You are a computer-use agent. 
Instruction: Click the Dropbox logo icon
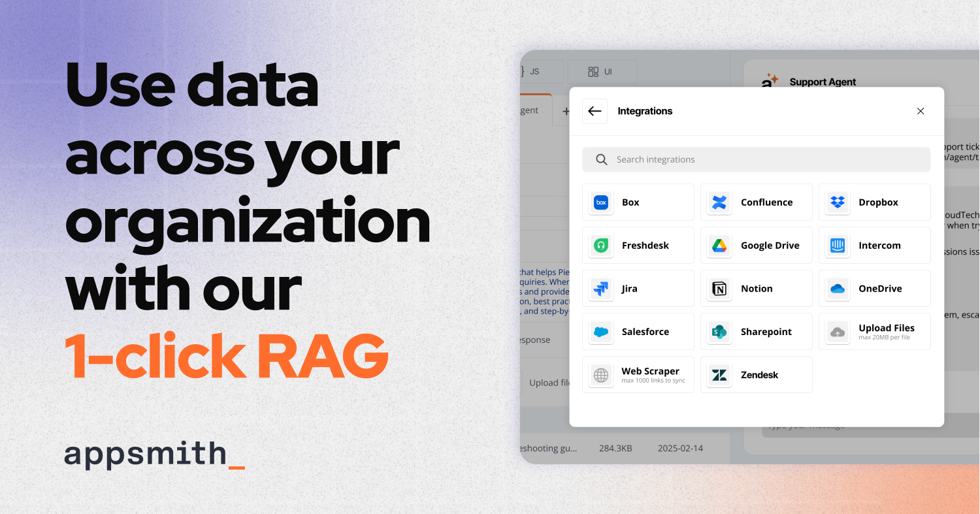[838, 202]
